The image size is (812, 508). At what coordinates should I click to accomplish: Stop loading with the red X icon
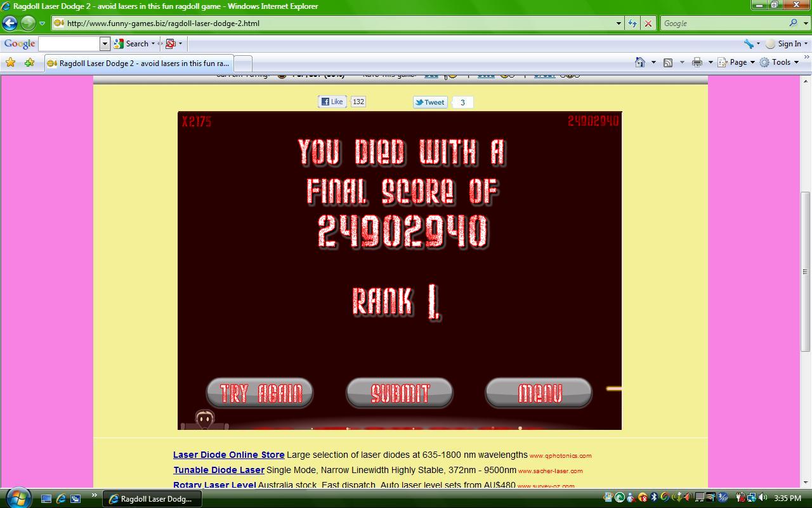click(648, 23)
